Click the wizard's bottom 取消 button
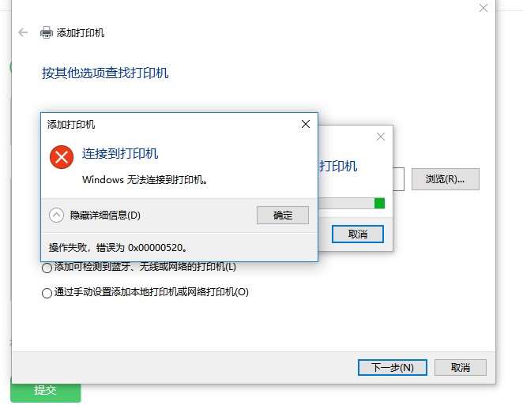This screenshot has height=420, width=523. click(461, 368)
